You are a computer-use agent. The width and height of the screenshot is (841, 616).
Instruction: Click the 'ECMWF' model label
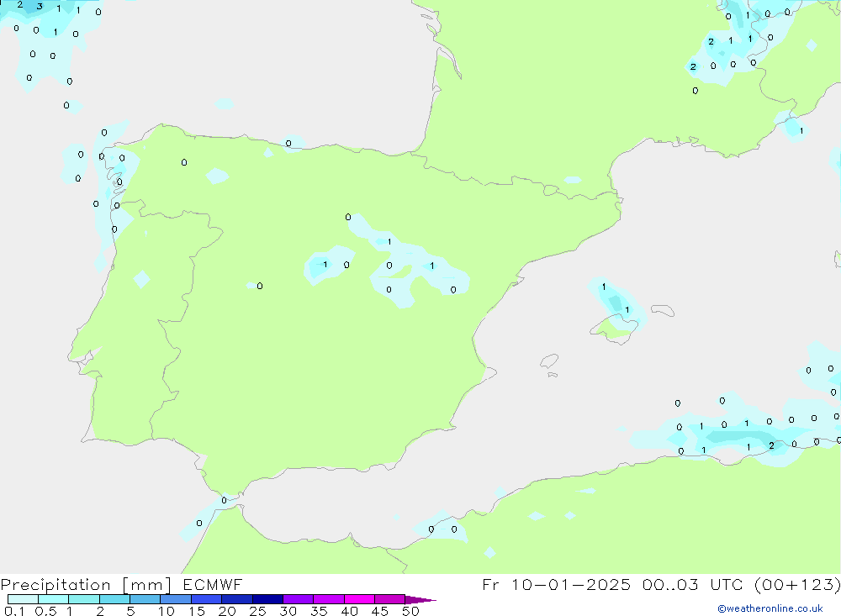tap(213, 584)
